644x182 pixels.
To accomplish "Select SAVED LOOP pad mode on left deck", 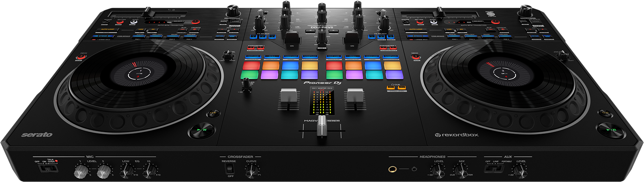I will (x=291, y=57).
